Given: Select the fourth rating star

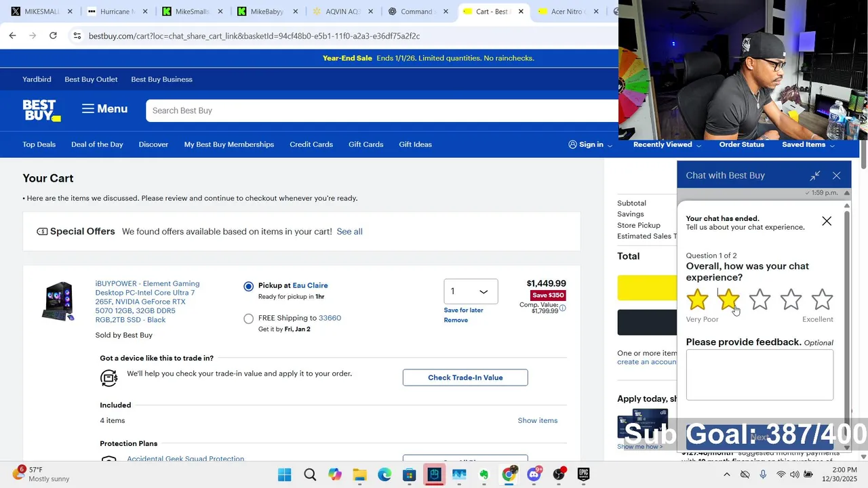Looking at the screenshot, I should tap(791, 300).
